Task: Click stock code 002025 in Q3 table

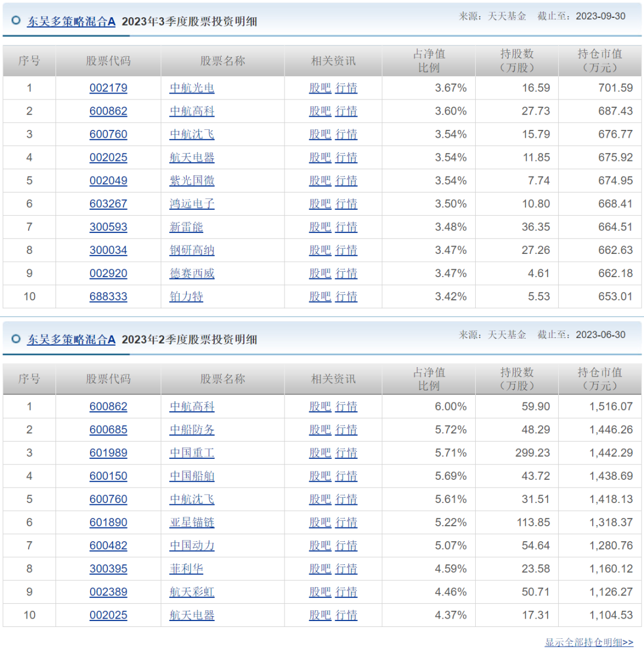Action: tap(109, 157)
